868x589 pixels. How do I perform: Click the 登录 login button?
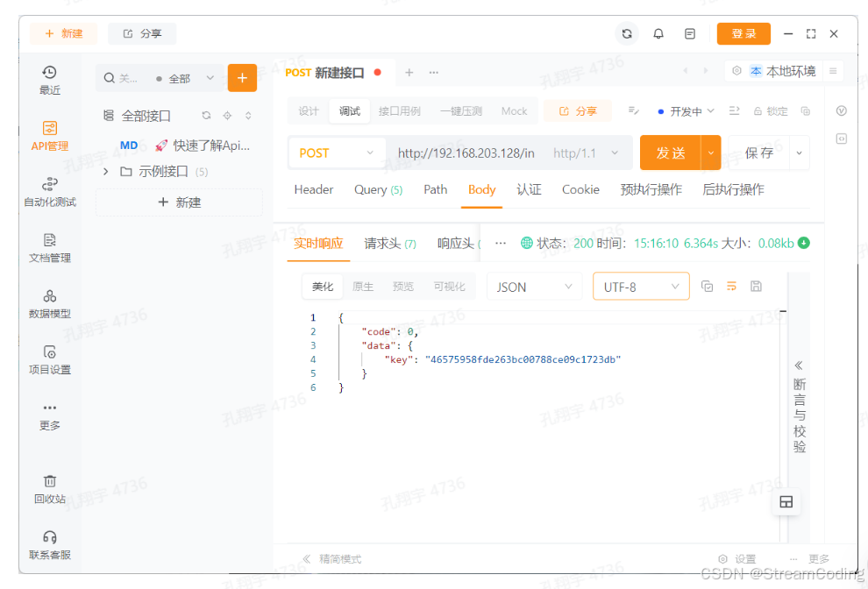click(743, 33)
